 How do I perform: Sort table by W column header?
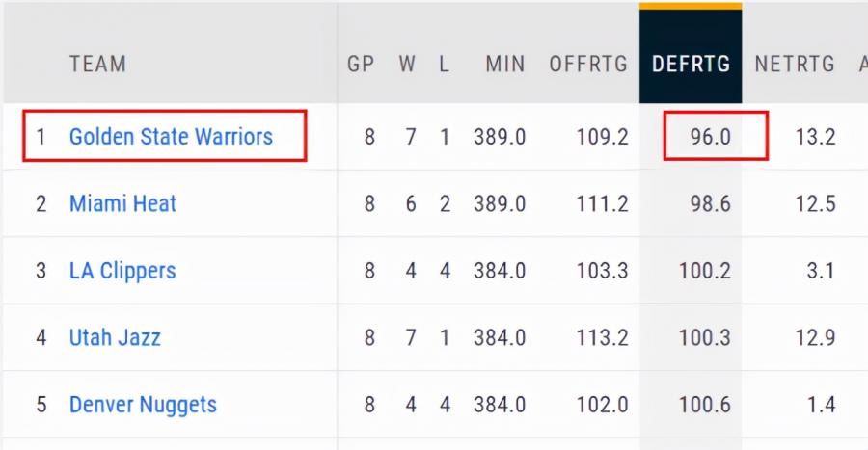point(407,65)
